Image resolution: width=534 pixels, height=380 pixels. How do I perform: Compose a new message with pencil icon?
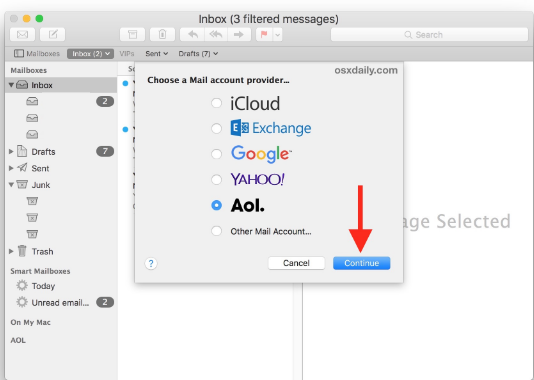52,34
